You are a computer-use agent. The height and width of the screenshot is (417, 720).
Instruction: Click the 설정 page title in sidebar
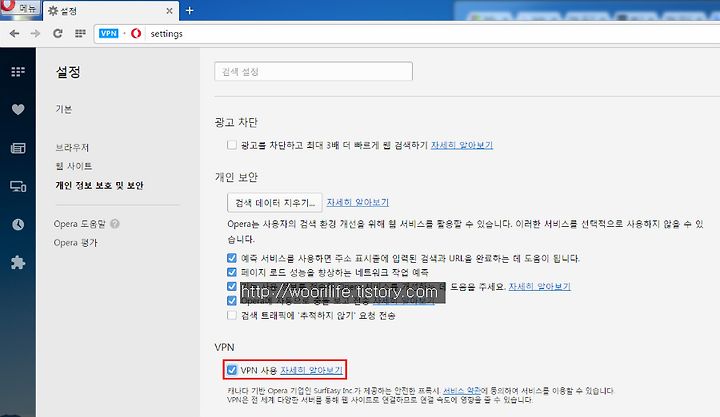point(68,72)
